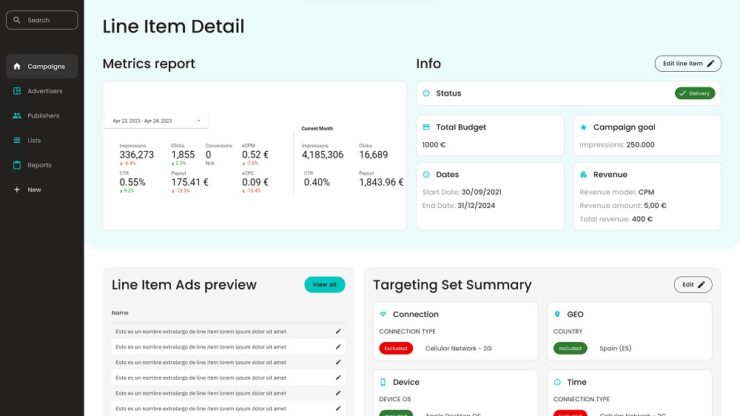
Task: Click the Campaign goal star icon
Action: pos(583,128)
